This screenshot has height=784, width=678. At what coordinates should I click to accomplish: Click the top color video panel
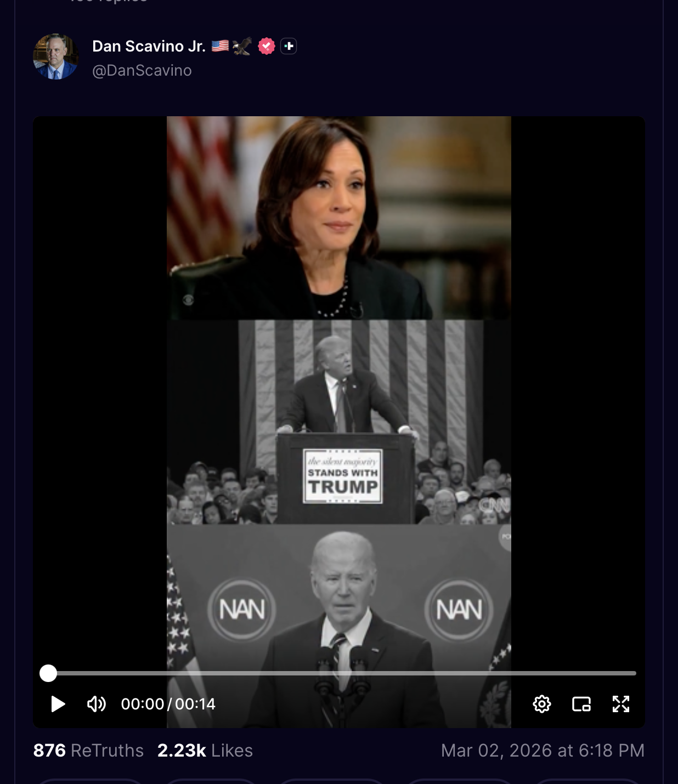coord(339,218)
